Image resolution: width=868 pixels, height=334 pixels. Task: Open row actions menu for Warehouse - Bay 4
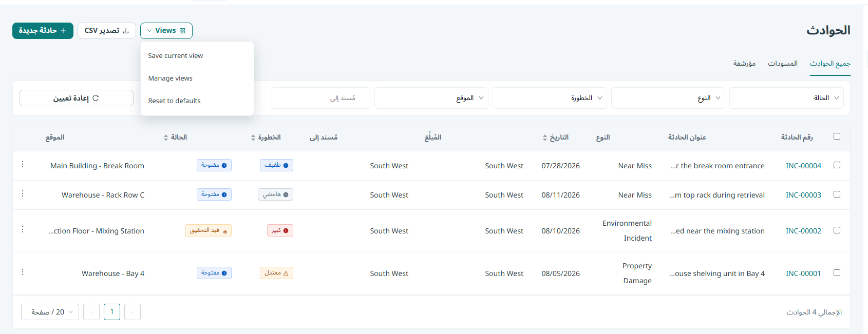[23, 272]
